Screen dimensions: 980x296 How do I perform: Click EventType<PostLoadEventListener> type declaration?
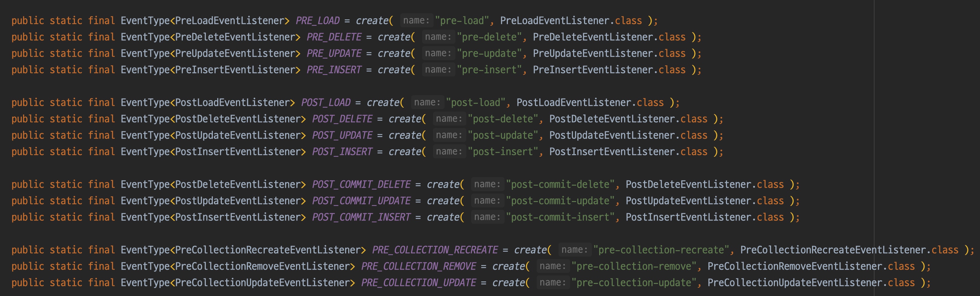pos(208,102)
